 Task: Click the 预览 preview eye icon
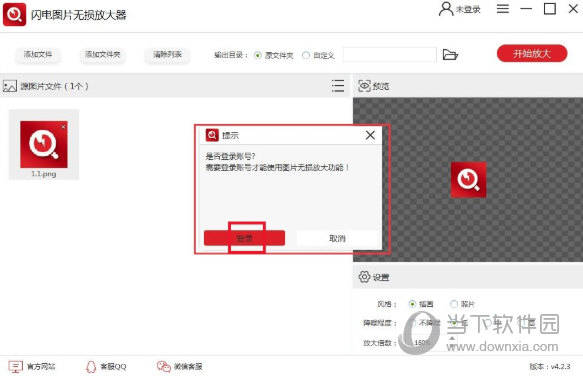pyautogui.click(x=364, y=86)
